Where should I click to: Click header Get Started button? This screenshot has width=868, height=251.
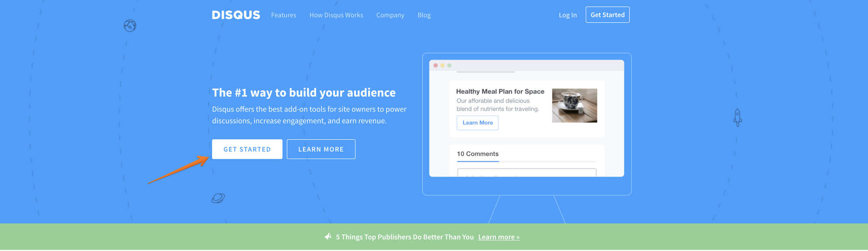coord(607,14)
